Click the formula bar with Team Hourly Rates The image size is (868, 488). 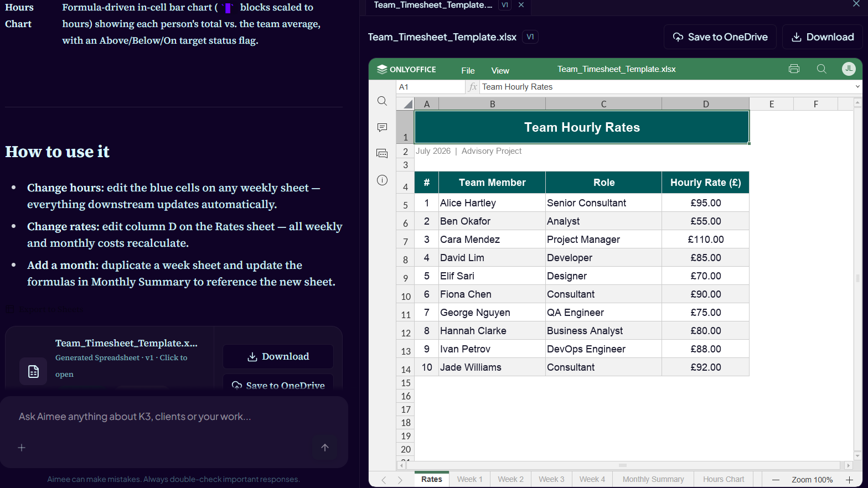pyautogui.click(x=667, y=87)
